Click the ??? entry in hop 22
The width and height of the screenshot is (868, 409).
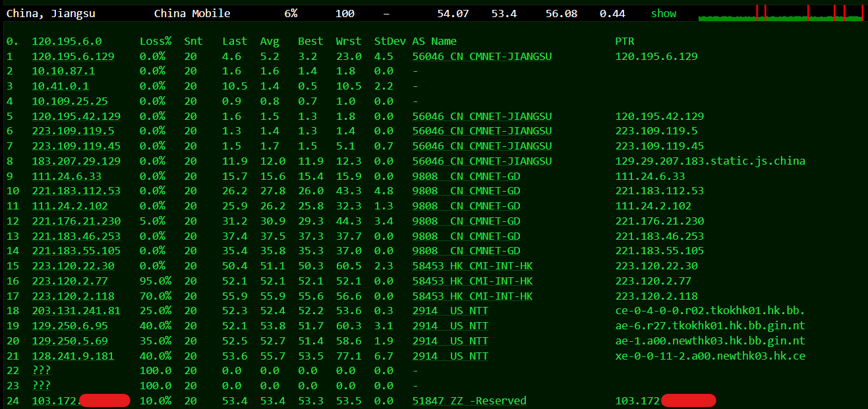[x=42, y=371]
